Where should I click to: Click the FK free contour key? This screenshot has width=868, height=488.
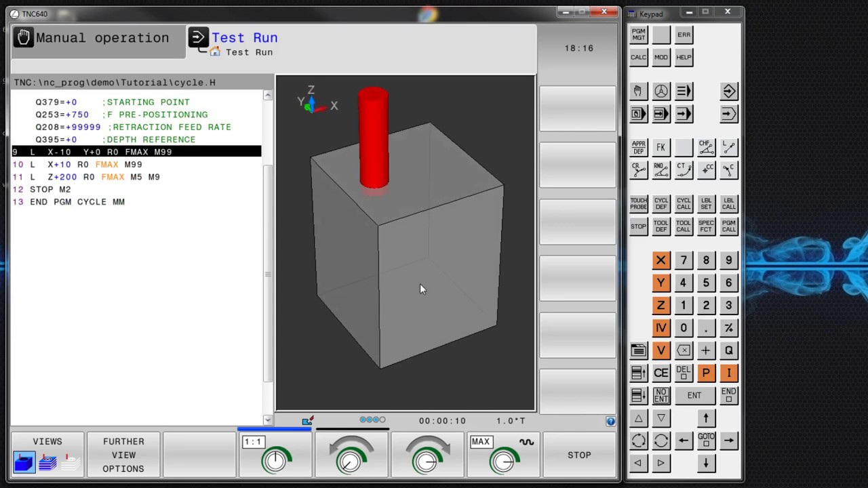(661, 148)
